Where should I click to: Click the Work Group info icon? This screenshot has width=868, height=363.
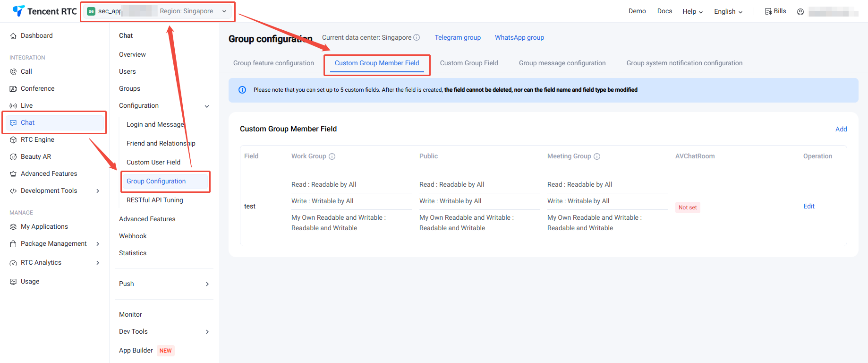(x=332, y=156)
